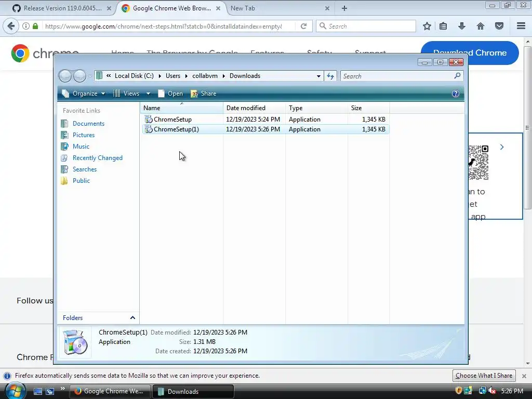Go to Firefox home page icon
532x399 pixels.
pyautogui.click(x=481, y=26)
